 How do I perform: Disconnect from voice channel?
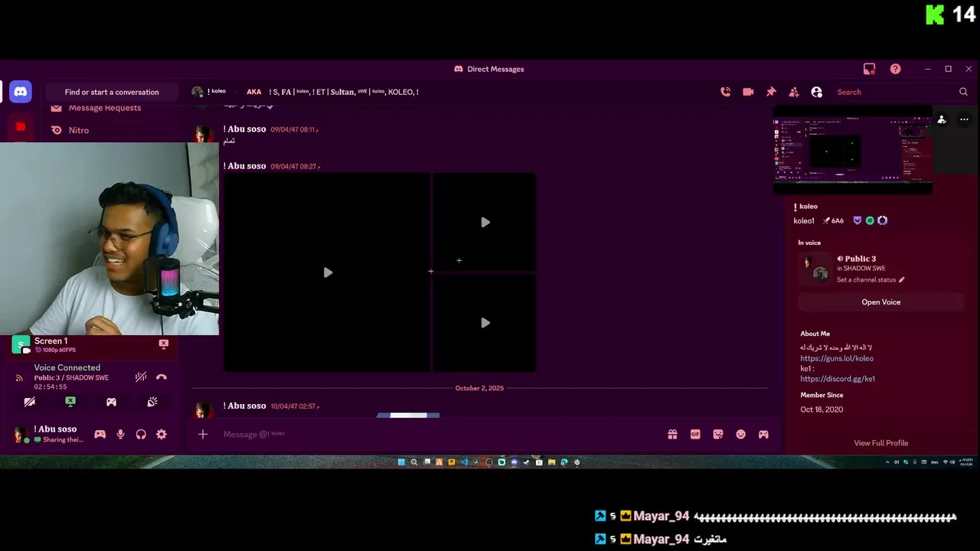(x=161, y=377)
